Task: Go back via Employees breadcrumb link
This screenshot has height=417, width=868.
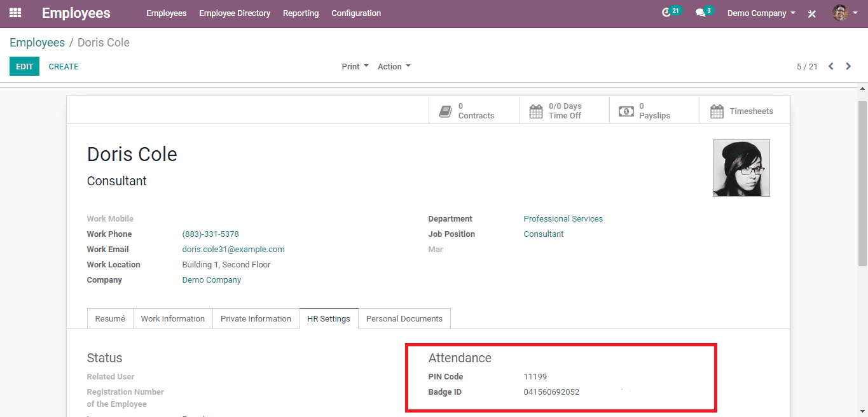Action: (37, 43)
